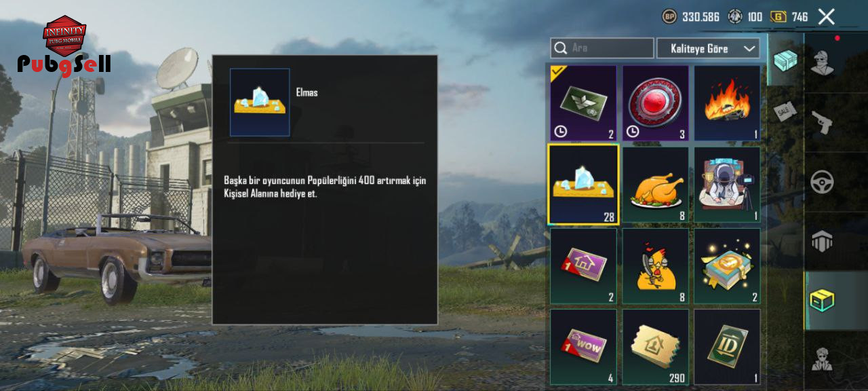Click the red circular button item
The width and height of the screenshot is (868, 391).
click(656, 103)
